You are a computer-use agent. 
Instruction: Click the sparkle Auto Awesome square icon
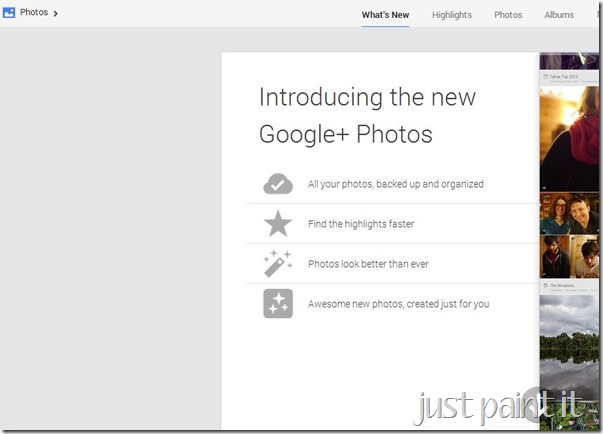click(278, 303)
